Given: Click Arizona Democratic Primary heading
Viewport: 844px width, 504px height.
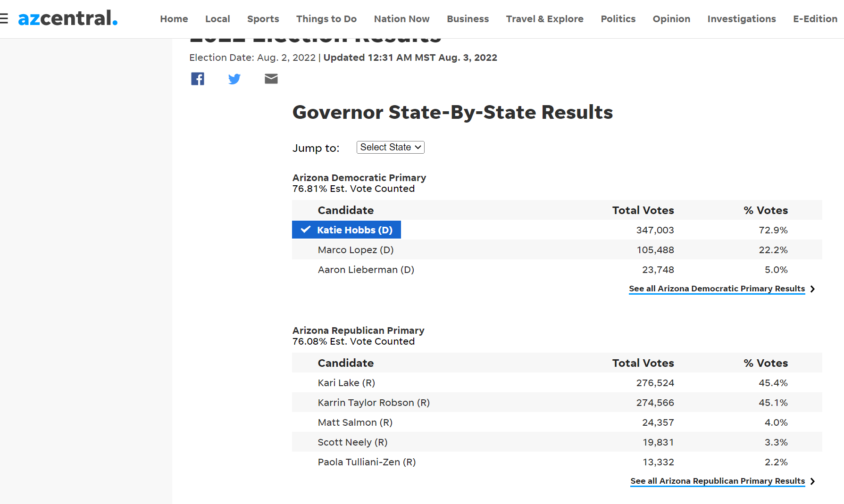Looking at the screenshot, I should [359, 178].
